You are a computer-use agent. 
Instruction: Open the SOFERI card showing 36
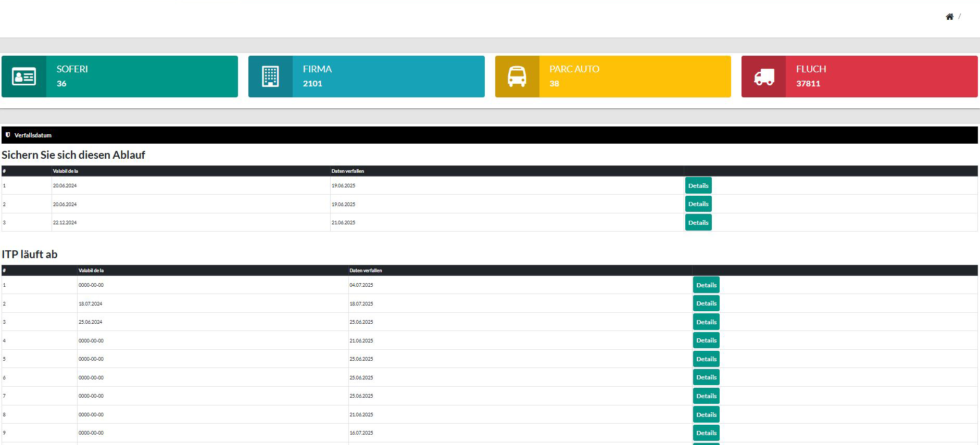point(141,77)
